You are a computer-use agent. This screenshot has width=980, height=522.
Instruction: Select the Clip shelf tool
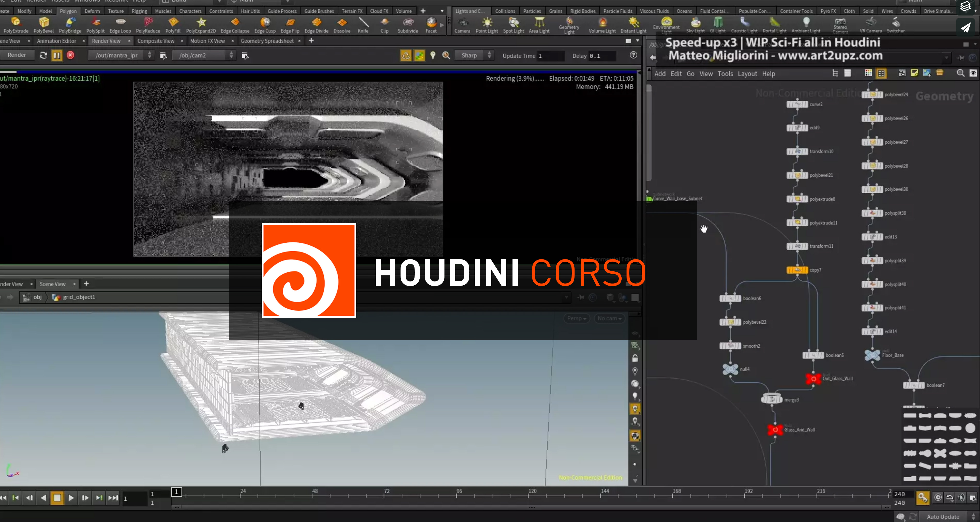pyautogui.click(x=385, y=25)
